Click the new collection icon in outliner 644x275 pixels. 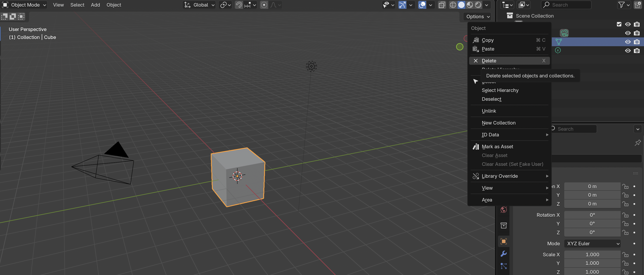[638, 5]
